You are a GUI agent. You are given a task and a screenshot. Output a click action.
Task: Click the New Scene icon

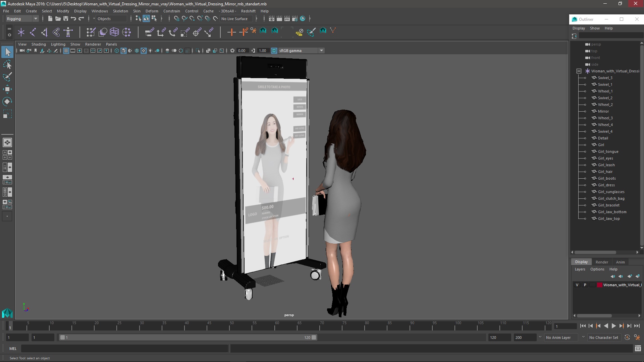[50, 19]
